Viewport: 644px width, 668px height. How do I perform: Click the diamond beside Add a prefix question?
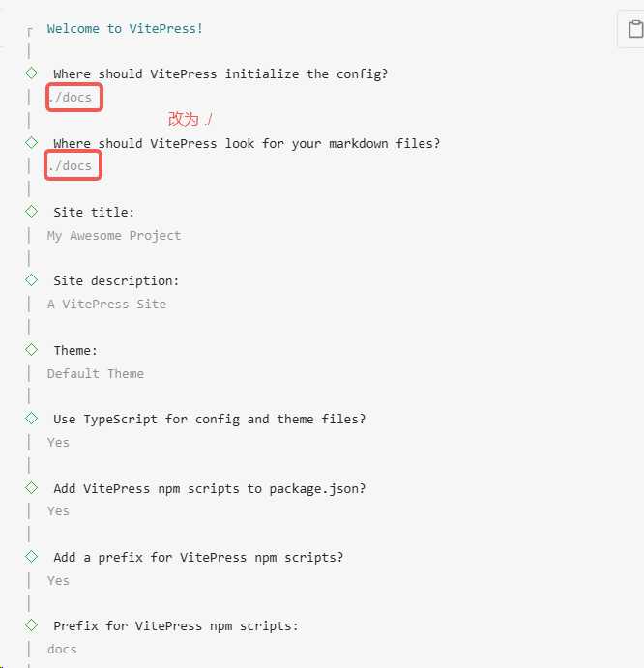[32, 556]
